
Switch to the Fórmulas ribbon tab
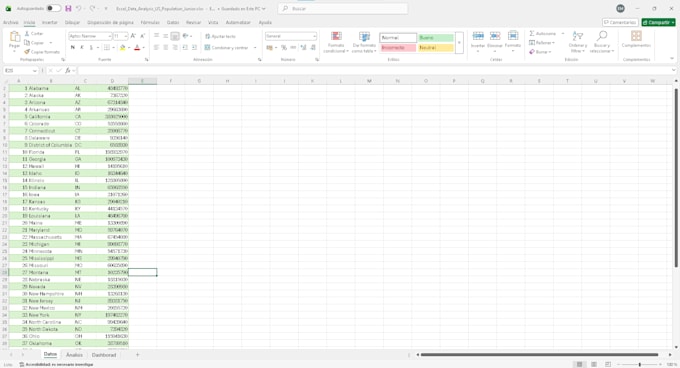[150, 23]
